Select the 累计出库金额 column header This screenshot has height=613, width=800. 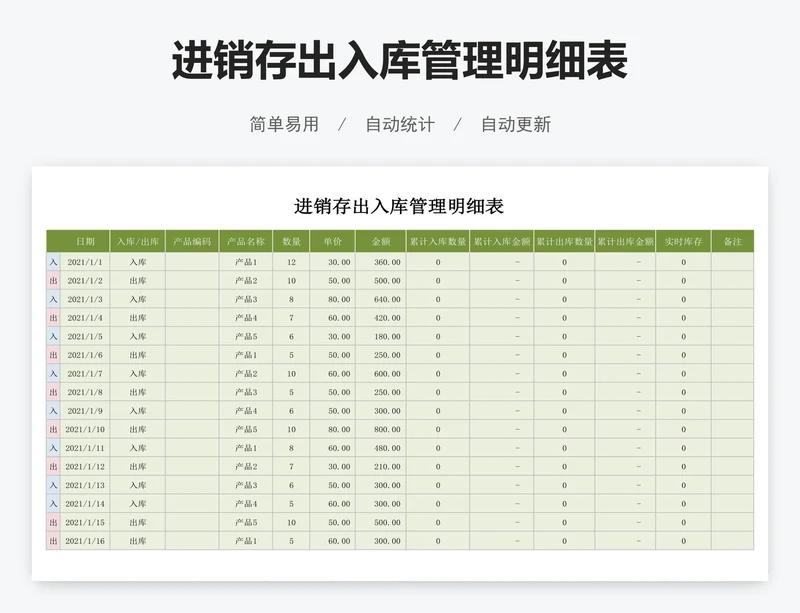pyautogui.click(x=625, y=241)
